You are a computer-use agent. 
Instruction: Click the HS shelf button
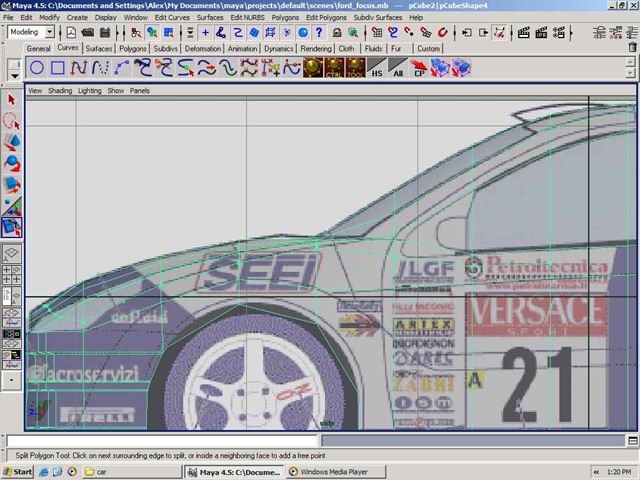(x=377, y=68)
